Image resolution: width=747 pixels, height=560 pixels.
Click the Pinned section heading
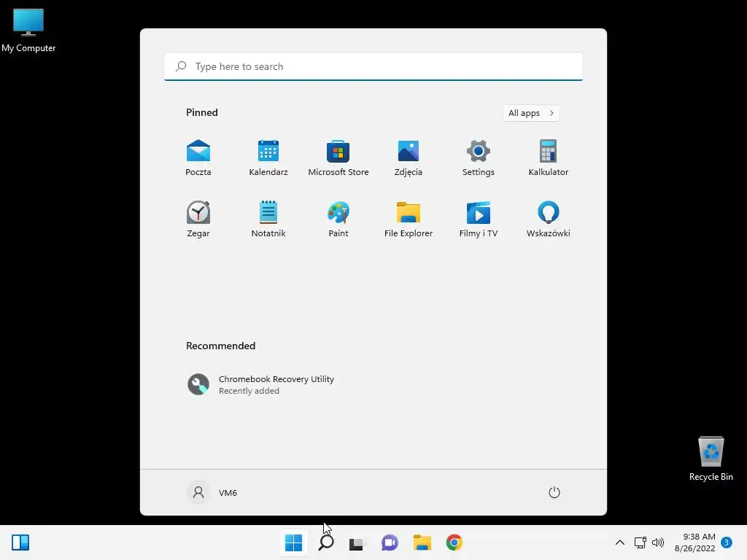202,112
